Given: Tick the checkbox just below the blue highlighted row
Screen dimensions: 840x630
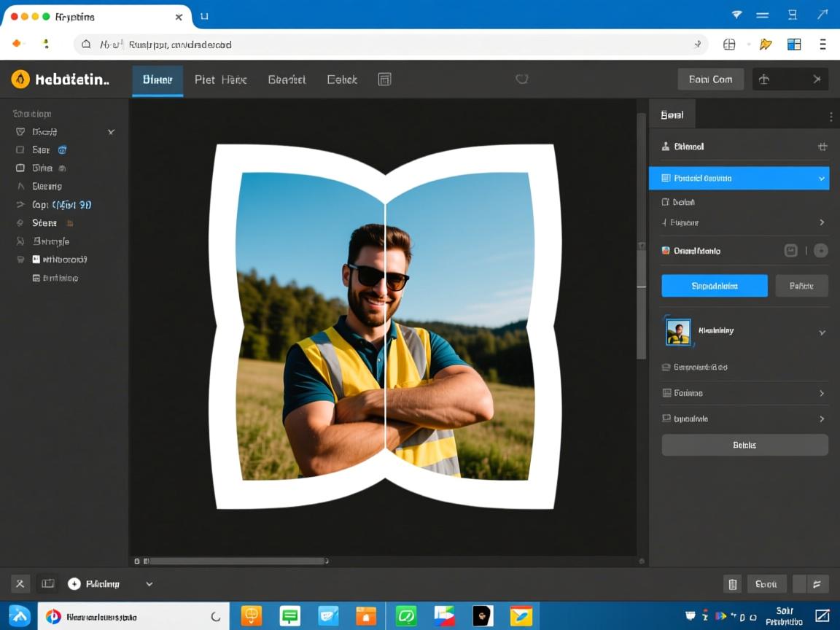Looking at the screenshot, I should coord(665,202).
